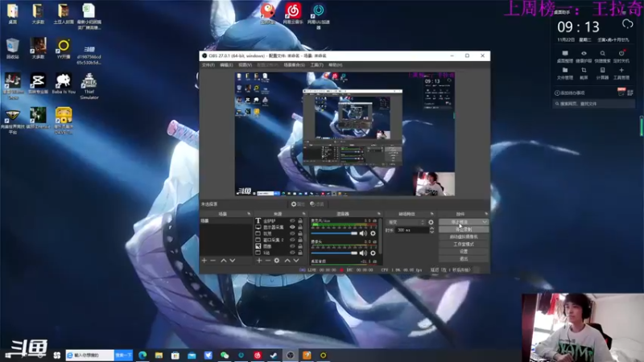
Task: Increase transition duration with the up arrow
Action: (x=431, y=228)
